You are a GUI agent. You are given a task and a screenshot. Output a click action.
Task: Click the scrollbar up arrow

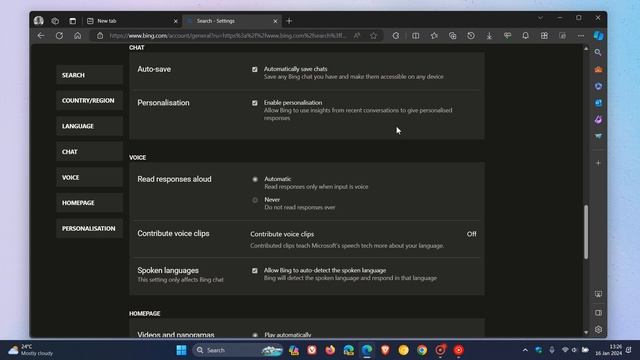[586, 49]
